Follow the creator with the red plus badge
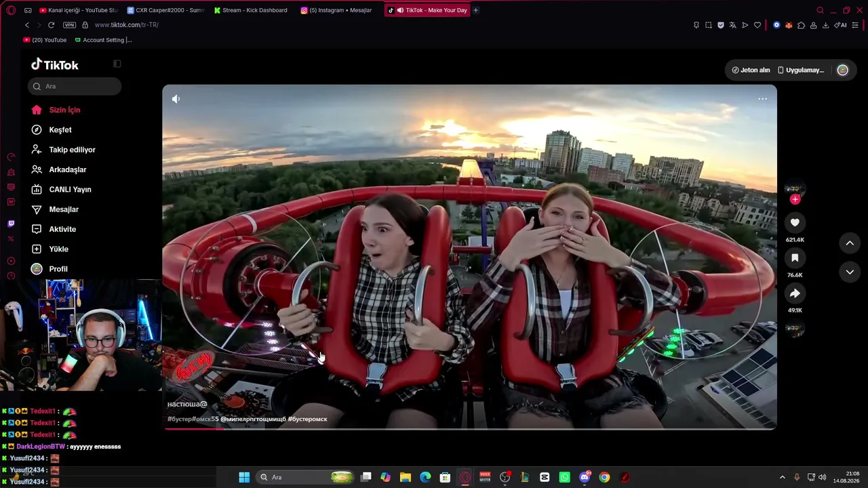 tap(795, 199)
